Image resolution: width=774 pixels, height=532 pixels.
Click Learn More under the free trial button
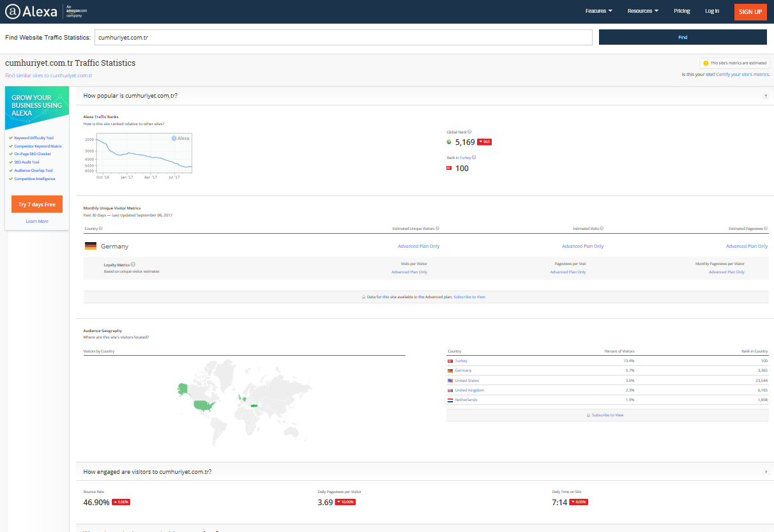(x=37, y=221)
